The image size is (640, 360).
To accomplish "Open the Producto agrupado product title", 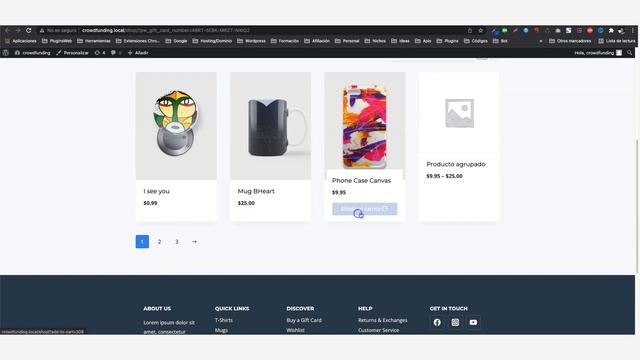I will 456,164.
